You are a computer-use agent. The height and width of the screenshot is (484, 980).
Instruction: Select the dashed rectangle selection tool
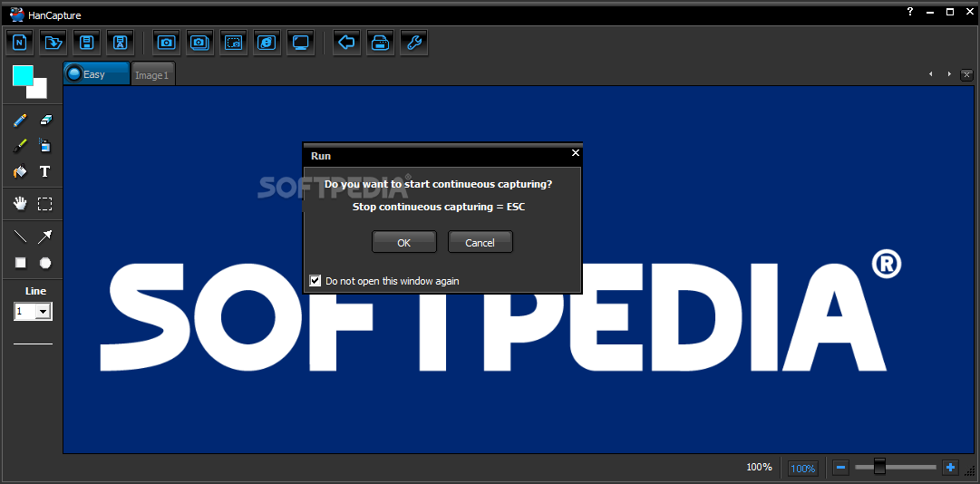45,204
